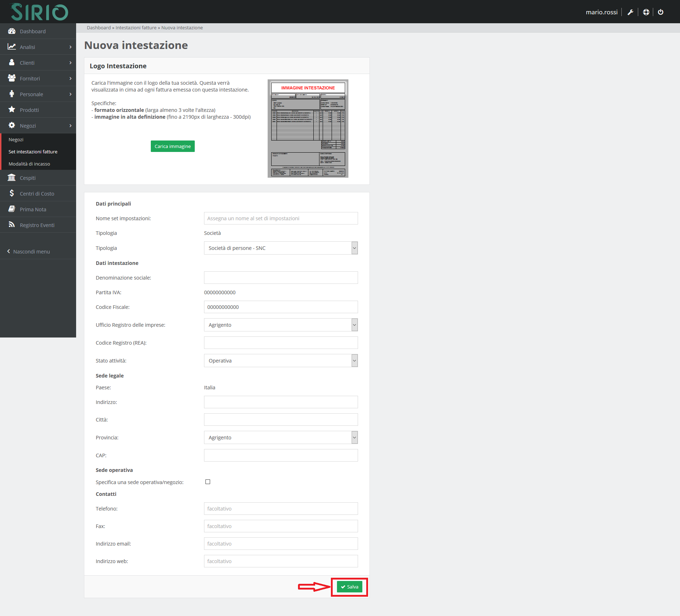Click the wrench settings icon in header

[630, 12]
